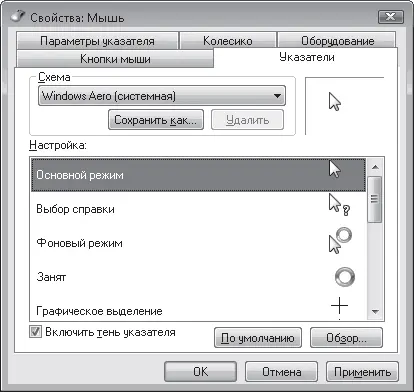Open the Колесико tab

pos(228,41)
